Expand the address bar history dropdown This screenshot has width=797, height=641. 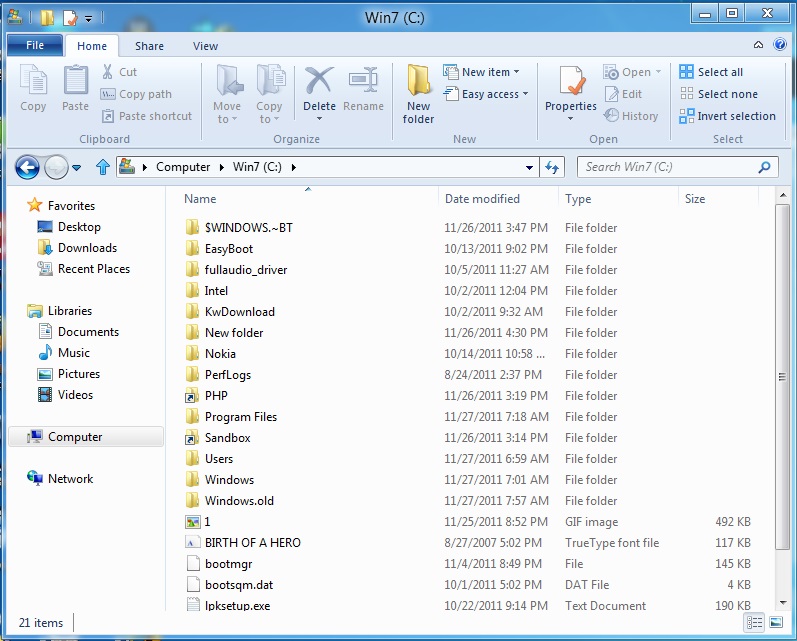click(529, 167)
